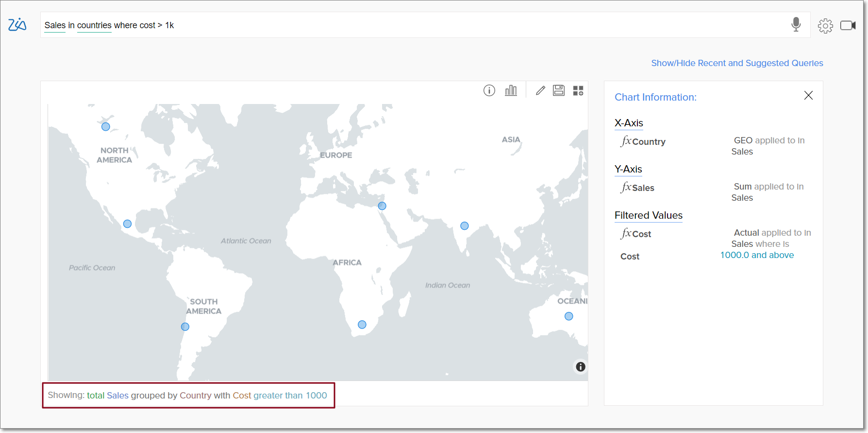Edit the chart with pencil icon
The image size is (868, 433).
540,90
